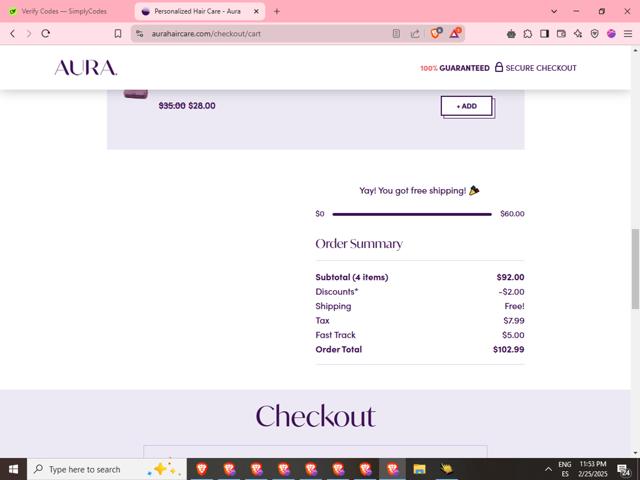This screenshot has height=480, width=640.
Task: Open the Brave Wallet icon
Action: pos(561,34)
